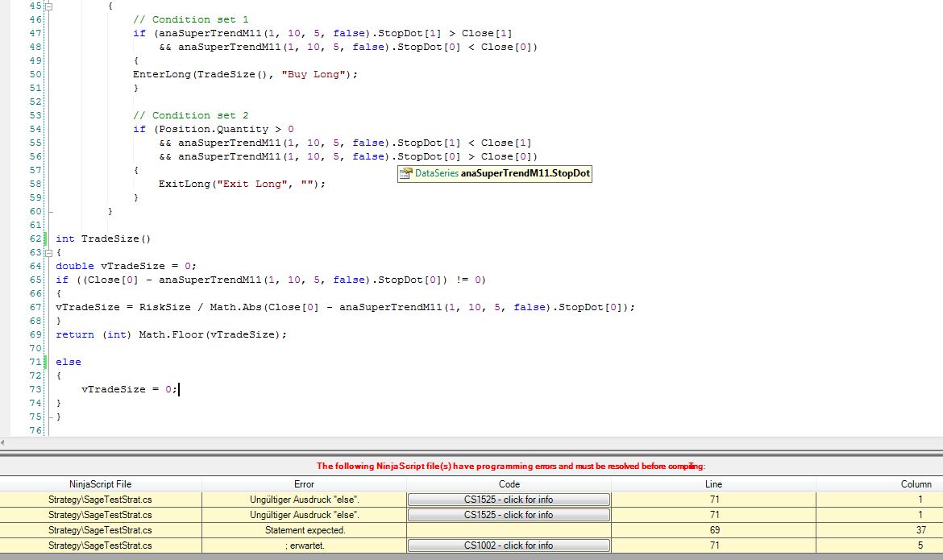Click the '// Condition set 1' comment
This screenshot has width=943, height=560.
pos(191,20)
